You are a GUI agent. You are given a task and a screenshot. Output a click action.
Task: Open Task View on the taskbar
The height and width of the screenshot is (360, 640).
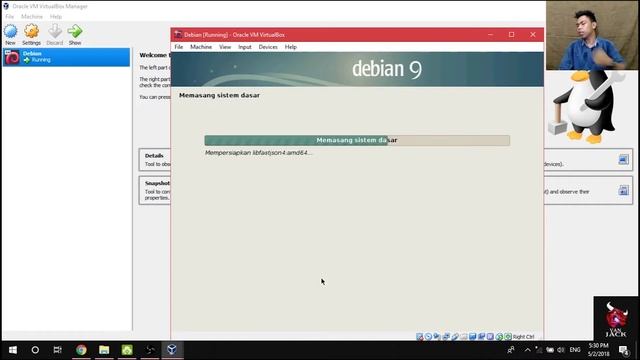point(58,350)
